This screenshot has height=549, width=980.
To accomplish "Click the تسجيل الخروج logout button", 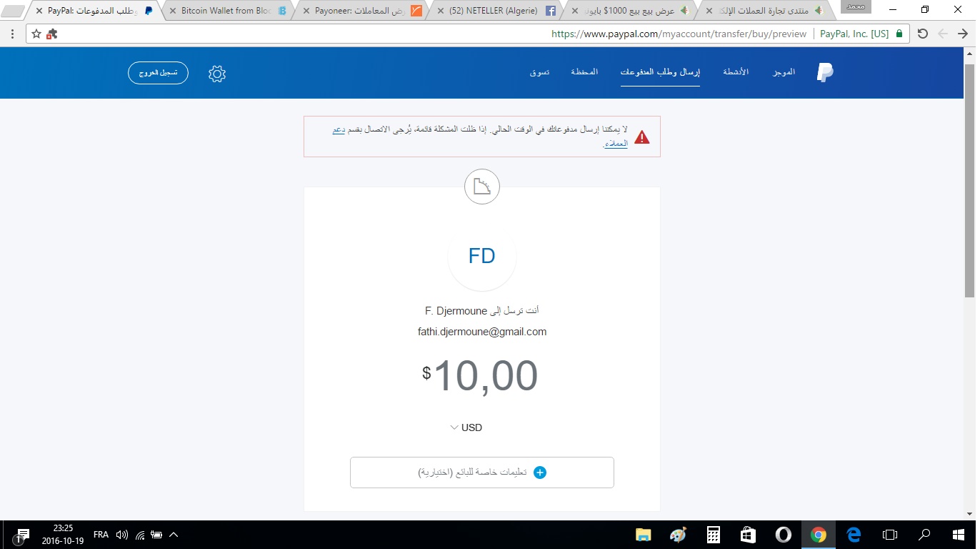I will click(158, 73).
